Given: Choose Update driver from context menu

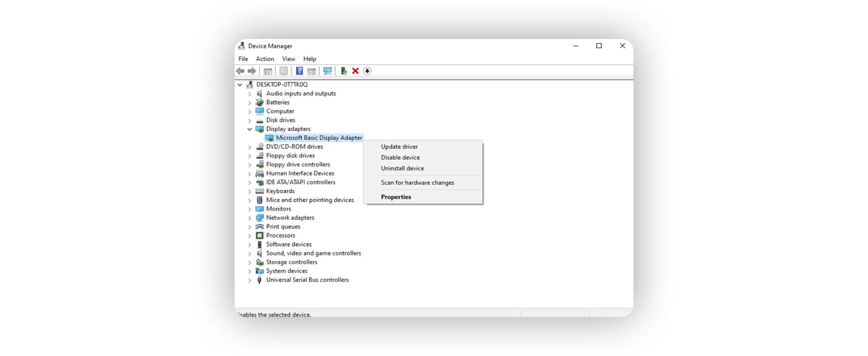Looking at the screenshot, I should (399, 147).
